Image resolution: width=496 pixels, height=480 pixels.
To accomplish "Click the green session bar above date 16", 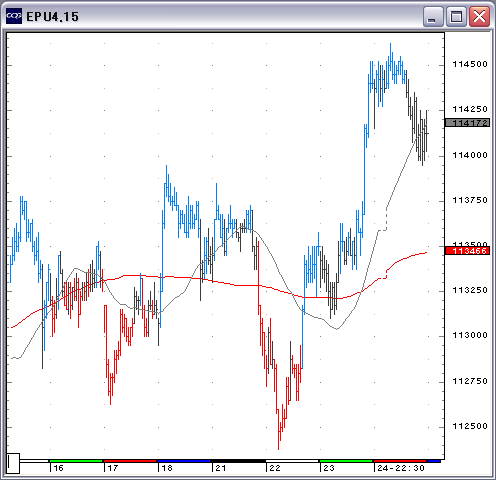I will [76, 461].
